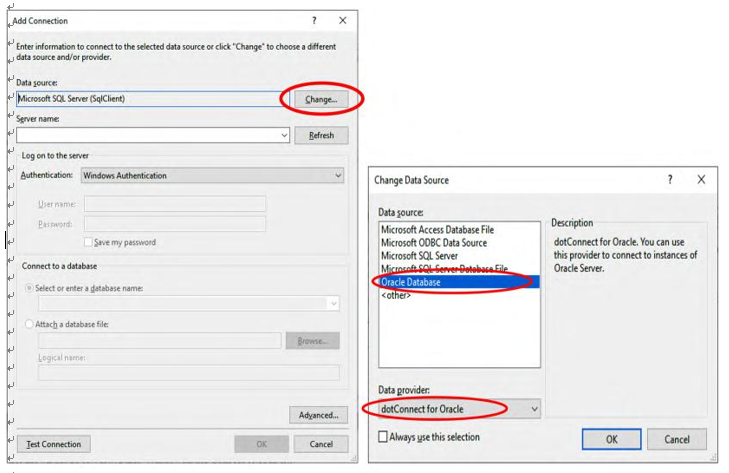This screenshot has height=473, width=729.
Task: Select Microsoft SQL Server Database File
Action: [459, 269]
